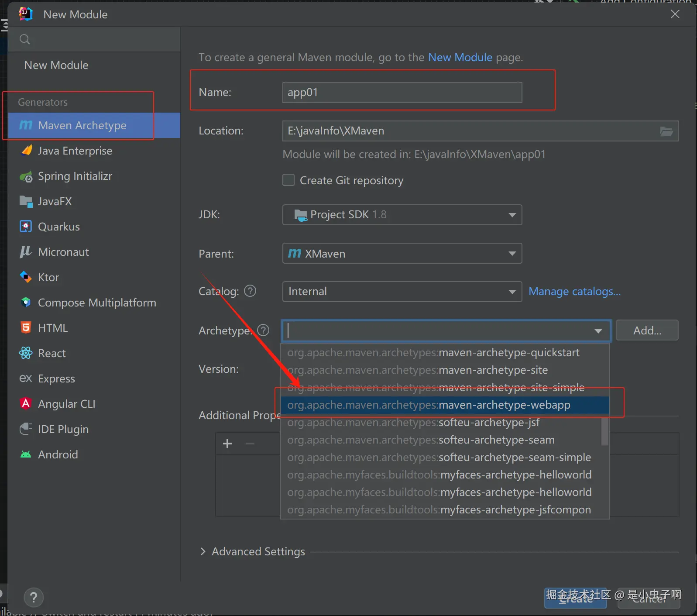Click the minus icon to remove a property

[x=250, y=444]
